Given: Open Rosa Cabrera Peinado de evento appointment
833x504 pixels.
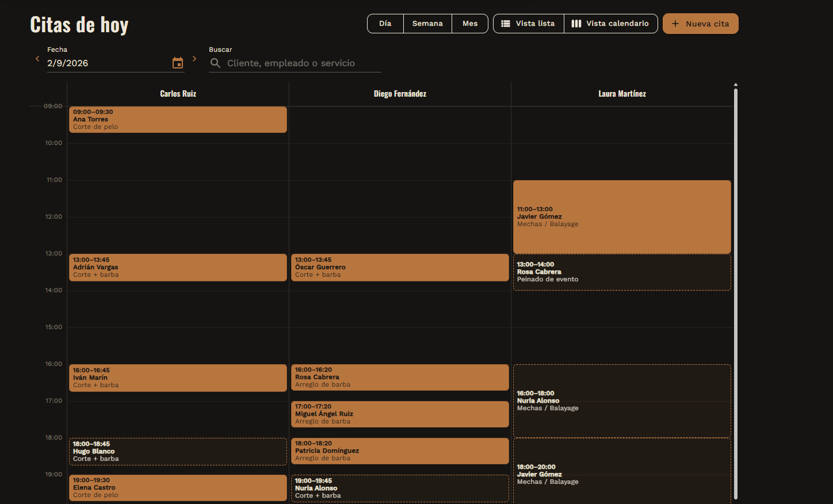Looking at the screenshot, I should pos(622,272).
